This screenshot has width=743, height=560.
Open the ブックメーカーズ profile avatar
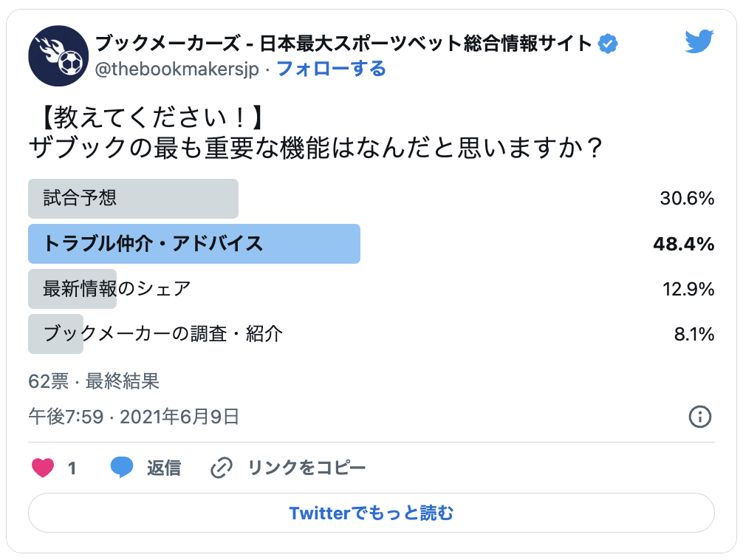pos(58,56)
